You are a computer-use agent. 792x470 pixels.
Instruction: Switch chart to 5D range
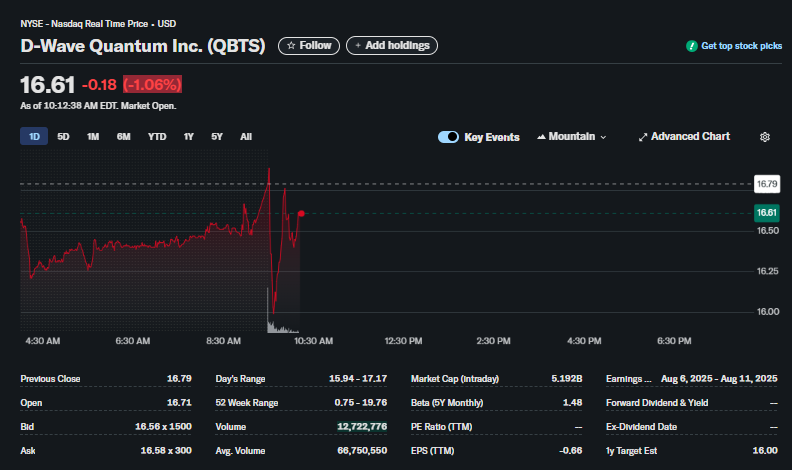coord(63,136)
